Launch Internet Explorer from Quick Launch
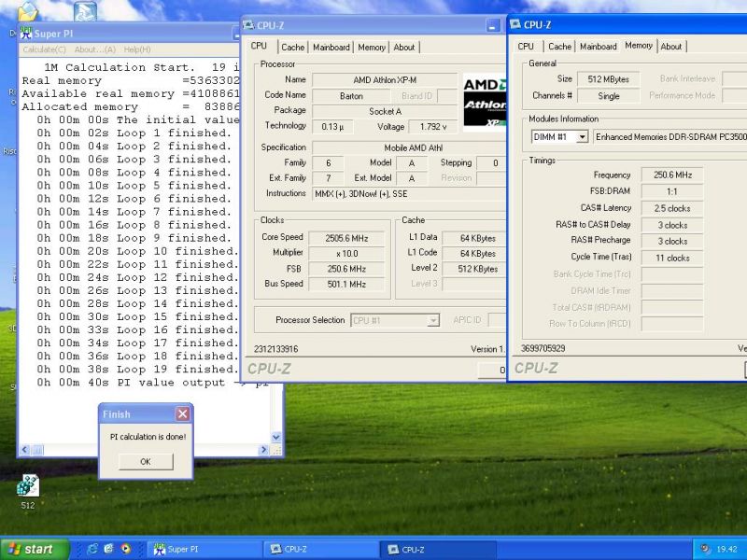The image size is (747, 560). click(92, 549)
